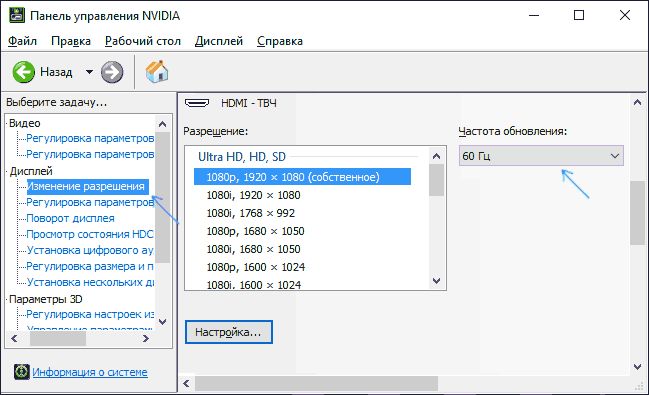The width and height of the screenshot is (649, 395).
Task: Select Регулировка размера и п task
Action: click(x=90, y=266)
